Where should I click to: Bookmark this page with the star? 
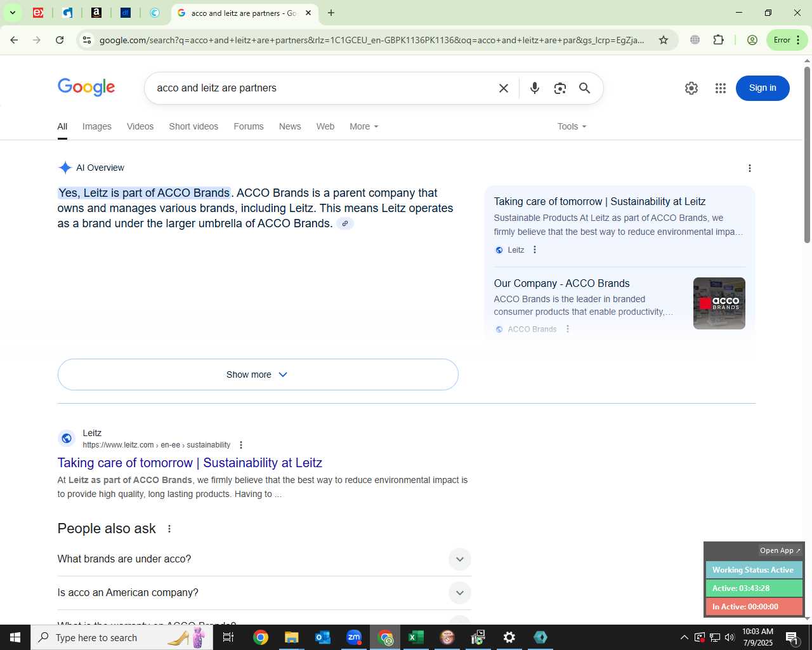click(664, 40)
